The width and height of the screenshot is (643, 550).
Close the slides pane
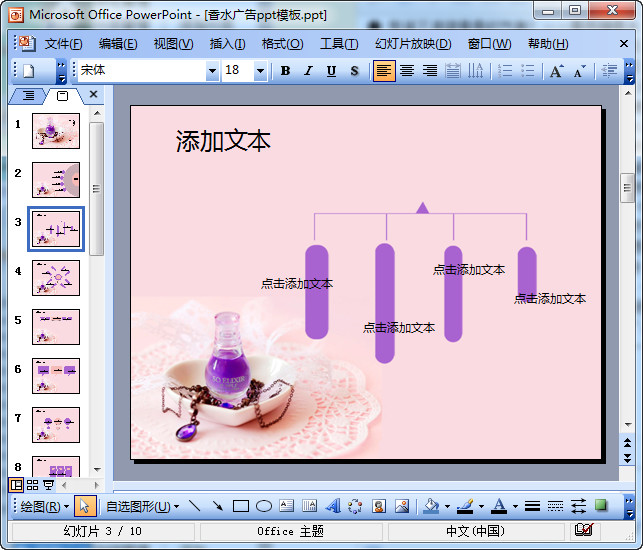click(93, 94)
